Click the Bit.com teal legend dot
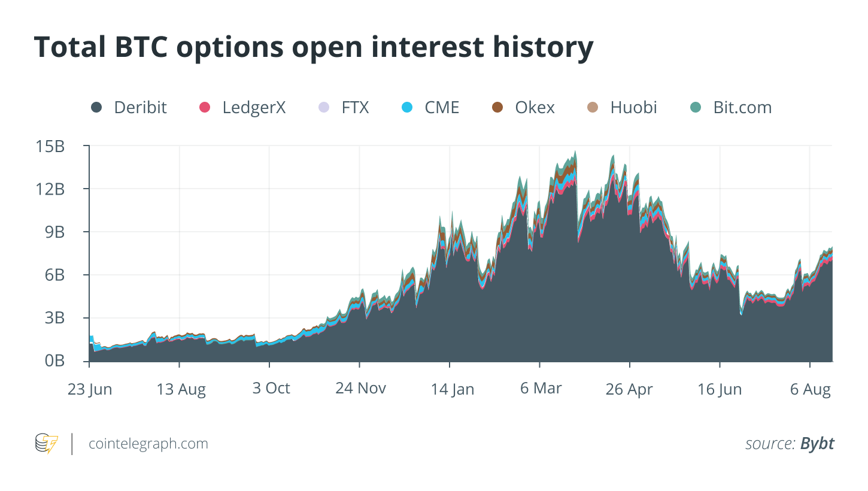 696,108
